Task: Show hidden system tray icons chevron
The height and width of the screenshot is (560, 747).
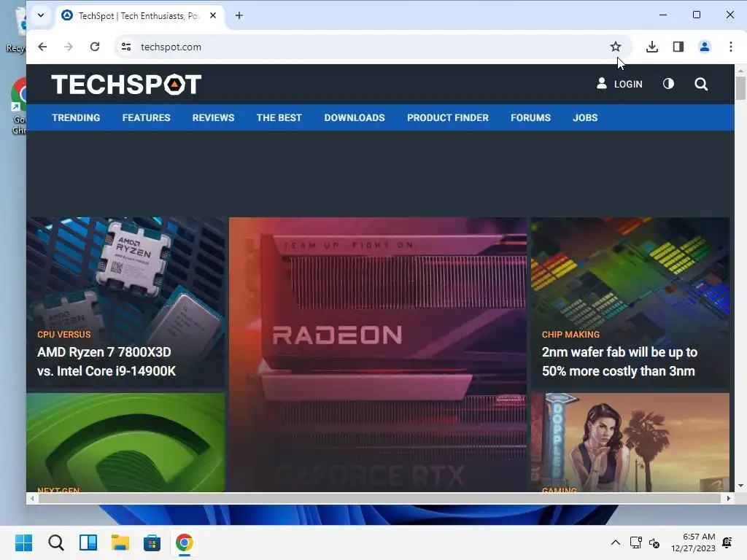Action: tap(616, 542)
